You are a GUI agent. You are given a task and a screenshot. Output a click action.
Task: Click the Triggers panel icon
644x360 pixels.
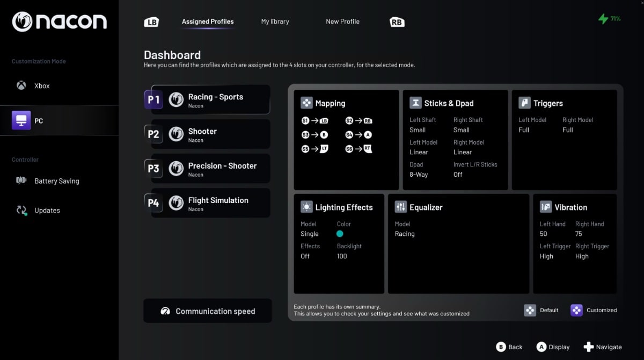524,103
